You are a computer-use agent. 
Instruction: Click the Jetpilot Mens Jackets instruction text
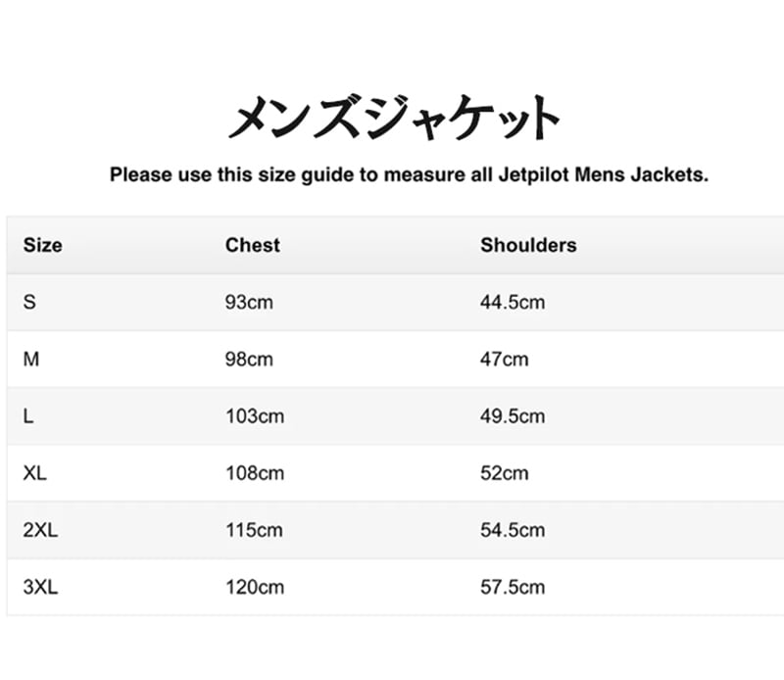[409, 175]
